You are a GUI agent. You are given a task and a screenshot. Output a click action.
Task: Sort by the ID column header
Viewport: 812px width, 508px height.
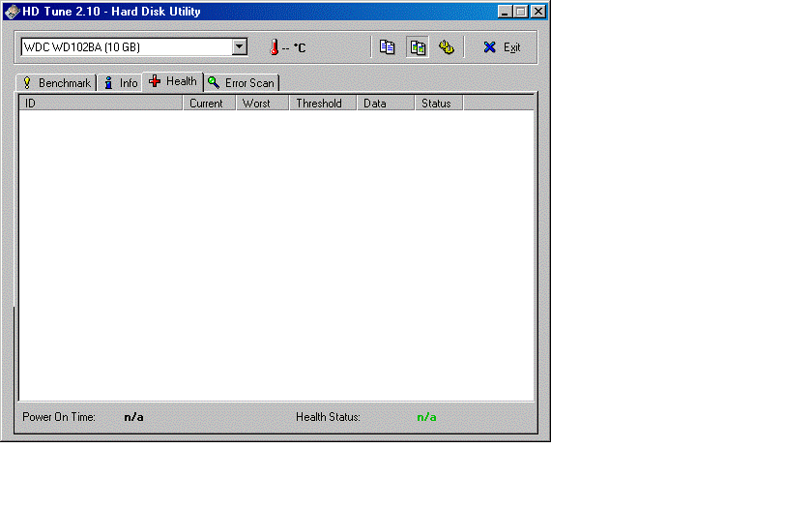click(x=101, y=104)
